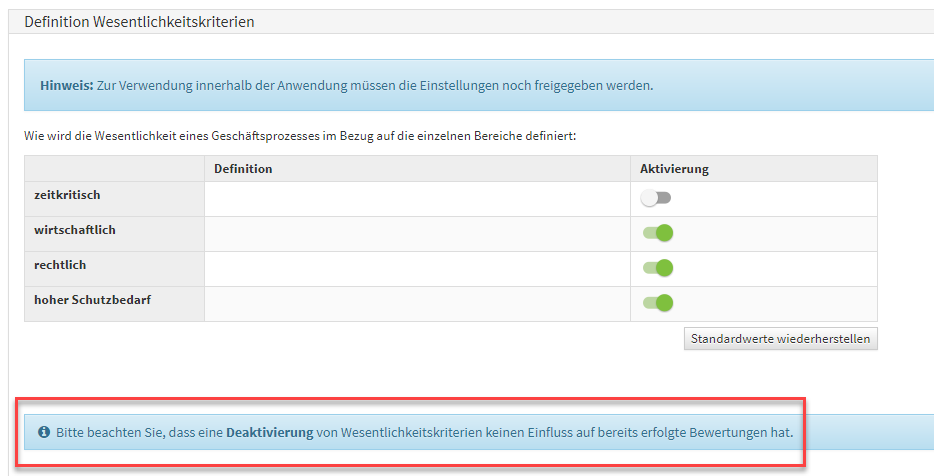
Task: Click the Definition field for zeitkritisch
Action: [x=417, y=199]
